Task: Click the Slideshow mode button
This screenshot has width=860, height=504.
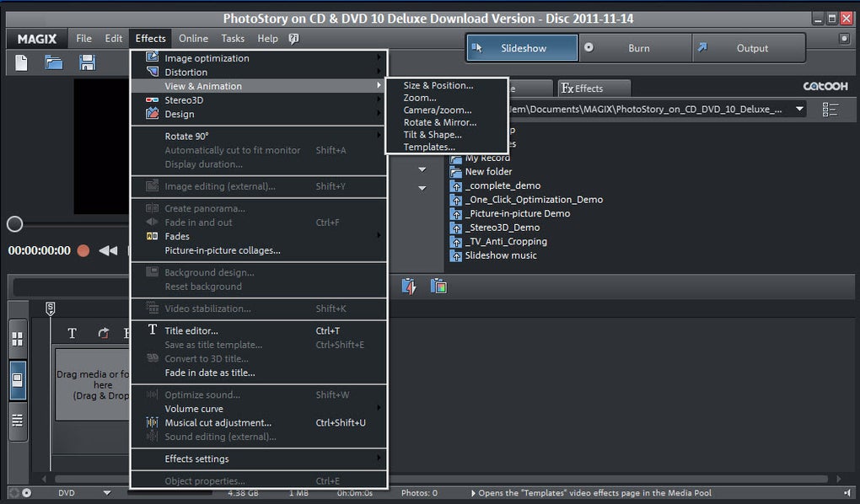Action: click(522, 48)
